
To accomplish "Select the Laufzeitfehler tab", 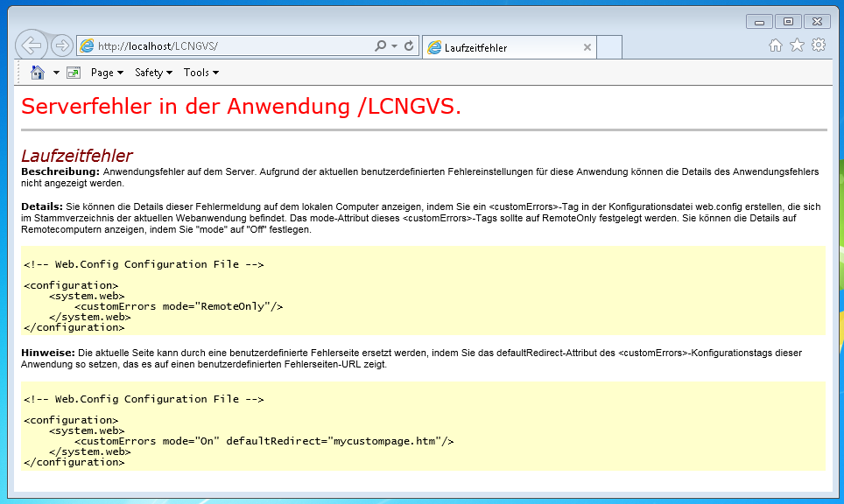I will pos(499,47).
